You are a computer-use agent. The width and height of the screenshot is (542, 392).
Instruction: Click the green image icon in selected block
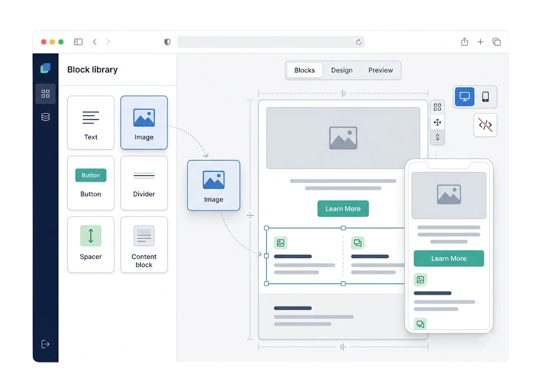(281, 243)
